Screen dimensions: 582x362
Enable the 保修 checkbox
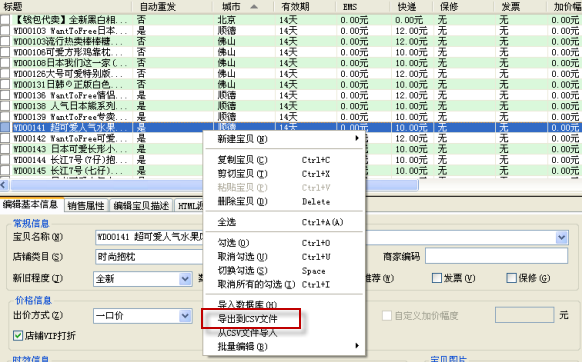click(x=511, y=278)
